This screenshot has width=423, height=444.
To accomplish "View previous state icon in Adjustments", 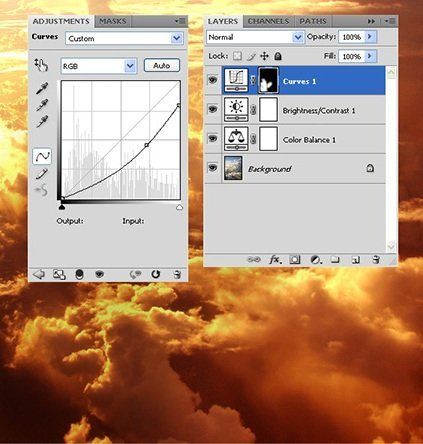I will 135,274.
